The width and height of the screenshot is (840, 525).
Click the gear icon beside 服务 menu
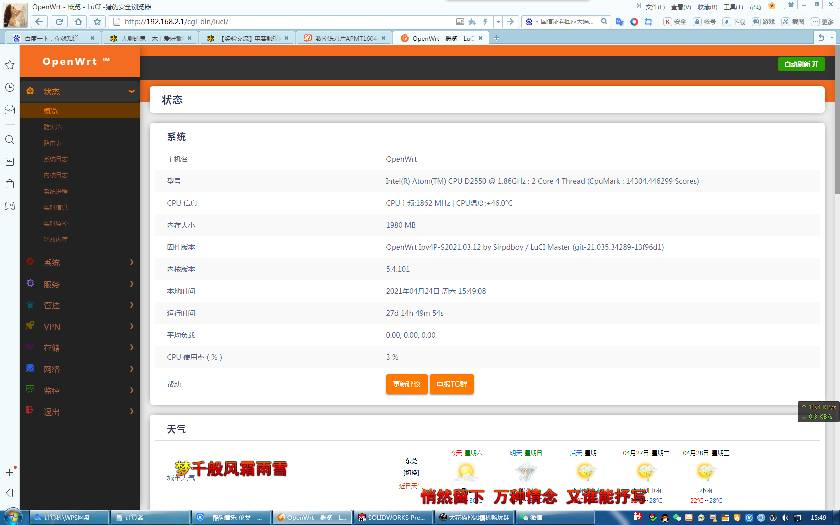[31, 283]
